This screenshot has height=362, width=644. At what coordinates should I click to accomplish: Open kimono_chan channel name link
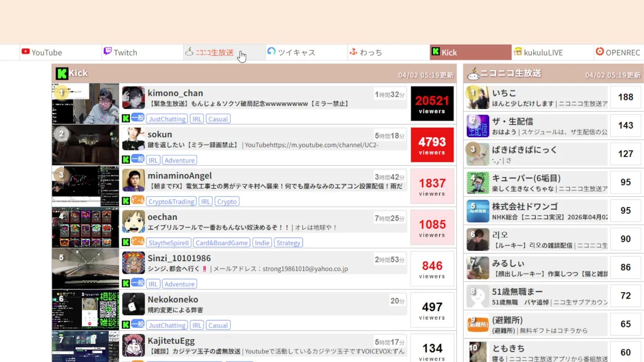175,93
